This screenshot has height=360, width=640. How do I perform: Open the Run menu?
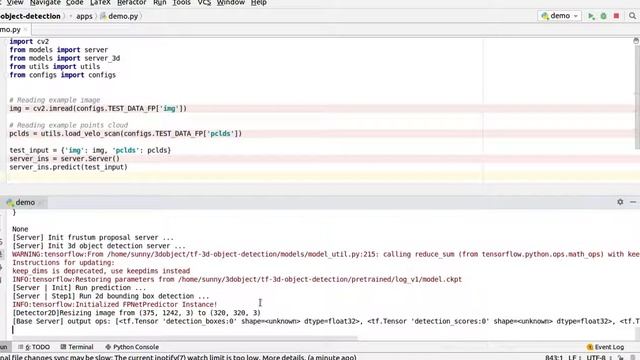tap(160, 3)
